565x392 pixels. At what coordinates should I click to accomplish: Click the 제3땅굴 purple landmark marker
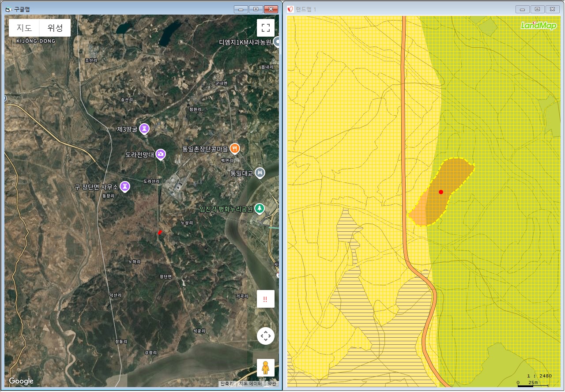click(x=144, y=128)
